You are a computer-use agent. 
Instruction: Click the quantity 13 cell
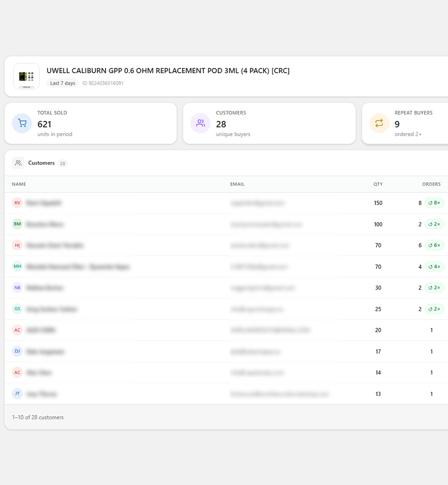[x=378, y=394]
